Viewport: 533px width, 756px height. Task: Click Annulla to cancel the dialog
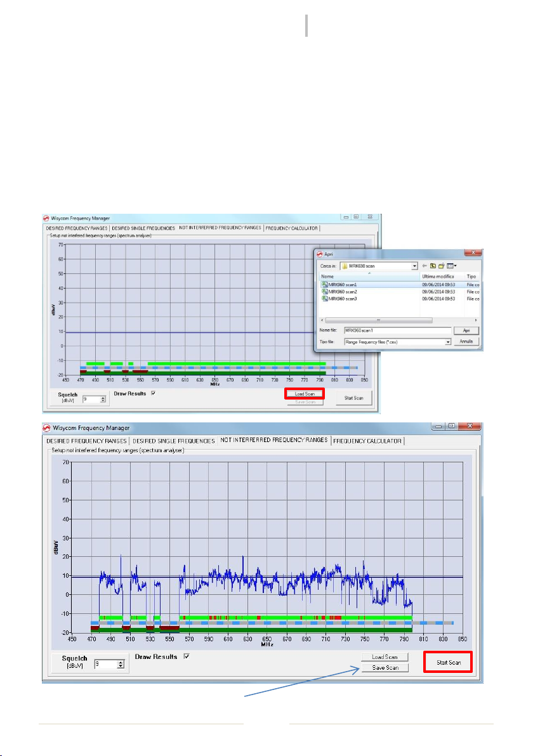point(466,341)
